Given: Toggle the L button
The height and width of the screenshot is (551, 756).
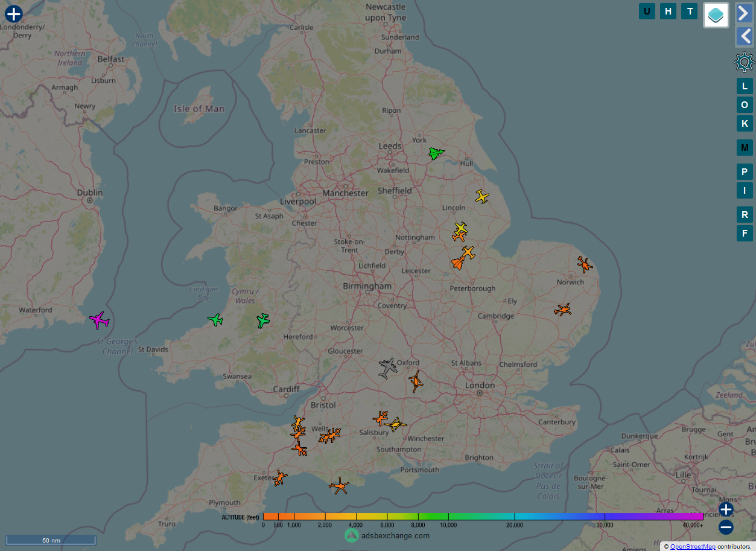Looking at the screenshot, I should tap(745, 86).
